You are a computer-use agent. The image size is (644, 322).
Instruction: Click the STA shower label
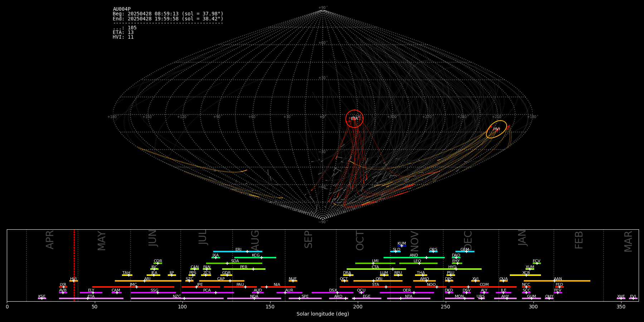(x=375, y=285)
